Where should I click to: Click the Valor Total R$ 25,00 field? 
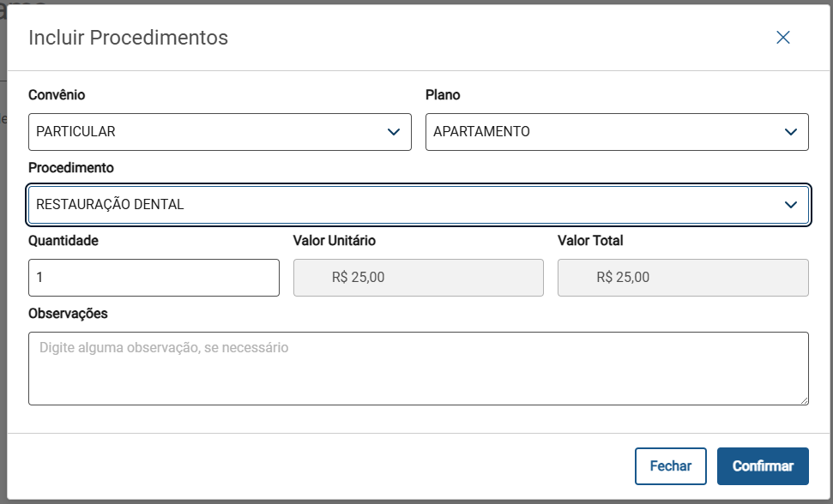[x=683, y=278]
